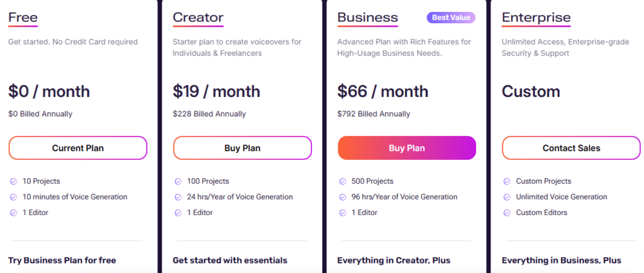Click the Best Value badge

[451, 18]
